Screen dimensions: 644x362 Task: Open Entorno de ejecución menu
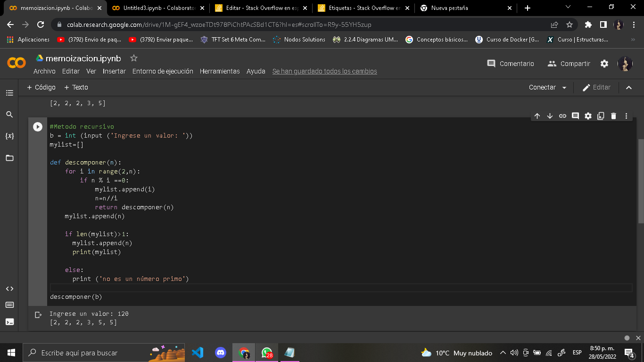tap(163, 71)
